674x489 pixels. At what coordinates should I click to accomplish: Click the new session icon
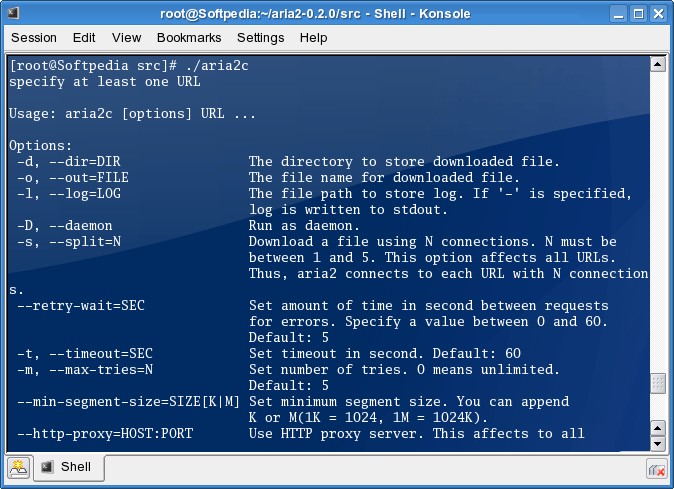coord(18,467)
